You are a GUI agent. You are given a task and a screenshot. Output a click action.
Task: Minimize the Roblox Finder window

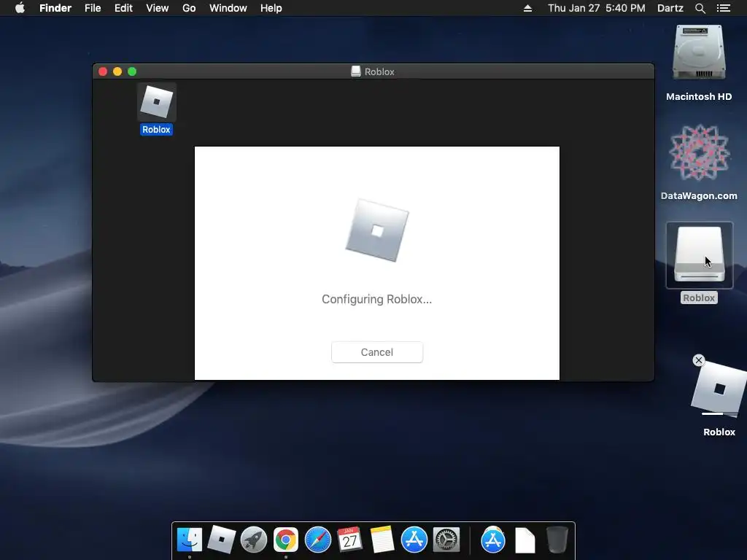pyautogui.click(x=117, y=71)
